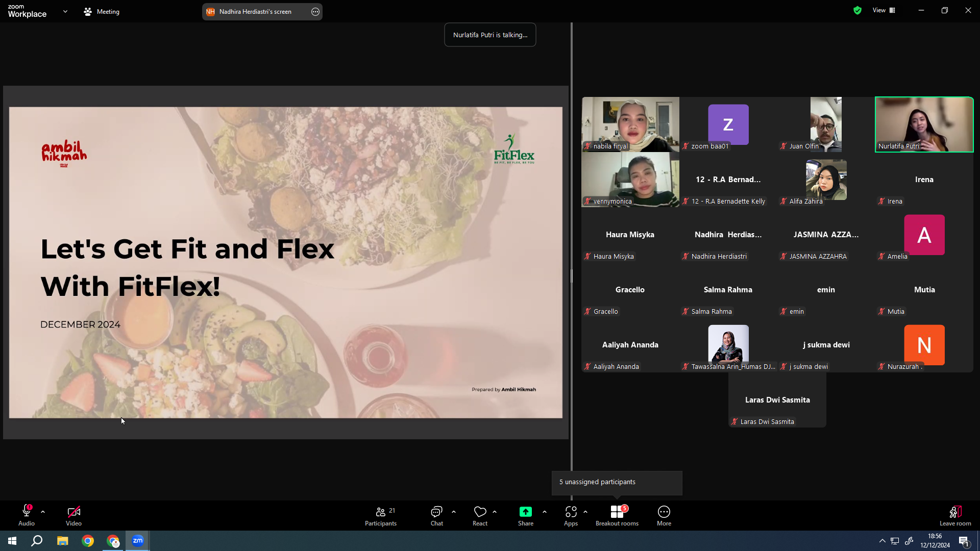Select the Aaliyah Ananda tile
This screenshot has height=551, width=980.
pos(630,345)
